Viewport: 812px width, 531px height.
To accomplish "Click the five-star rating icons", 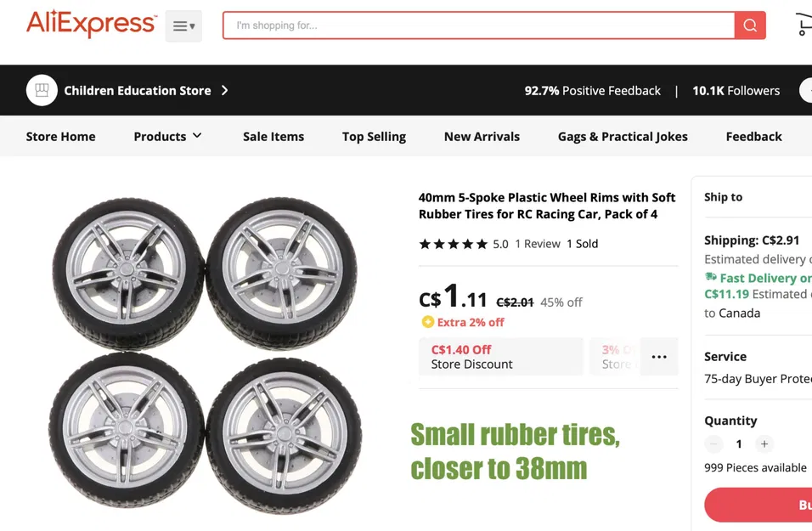I will [453, 244].
